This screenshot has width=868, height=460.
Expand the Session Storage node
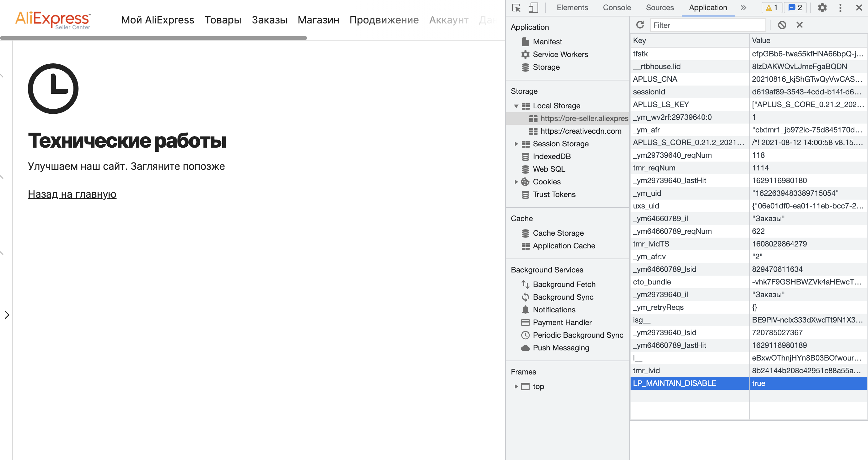(x=517, y=144)
